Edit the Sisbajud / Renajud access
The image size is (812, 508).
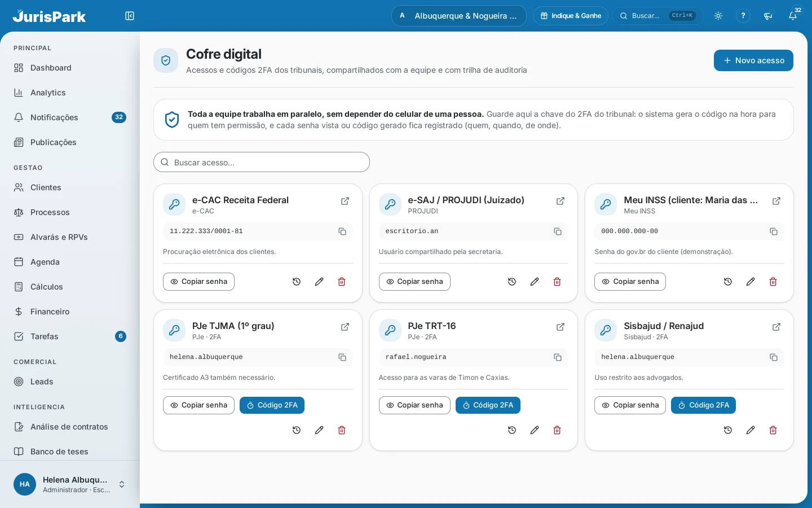tap(751, 430)
